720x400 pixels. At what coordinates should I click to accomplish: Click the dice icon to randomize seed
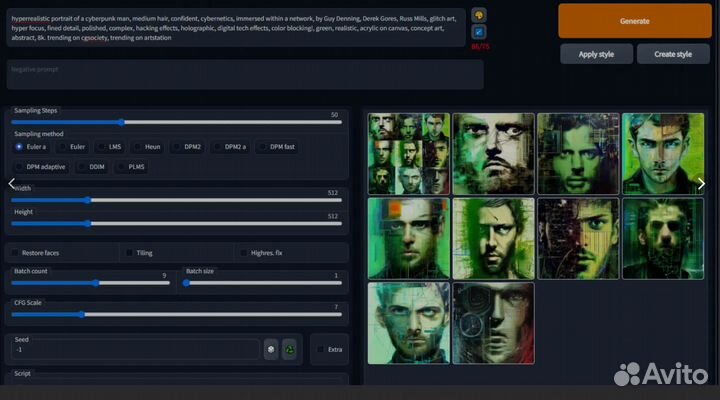click(270, 349)
